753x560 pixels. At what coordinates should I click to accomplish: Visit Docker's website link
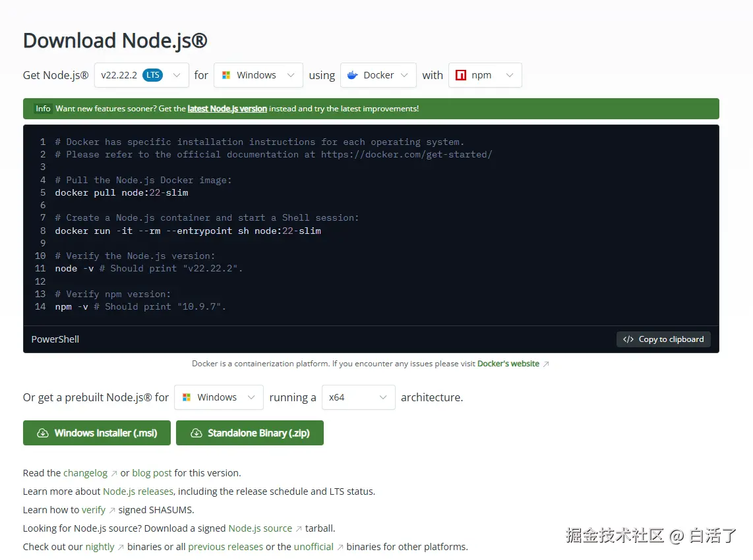tap(509, 363)
